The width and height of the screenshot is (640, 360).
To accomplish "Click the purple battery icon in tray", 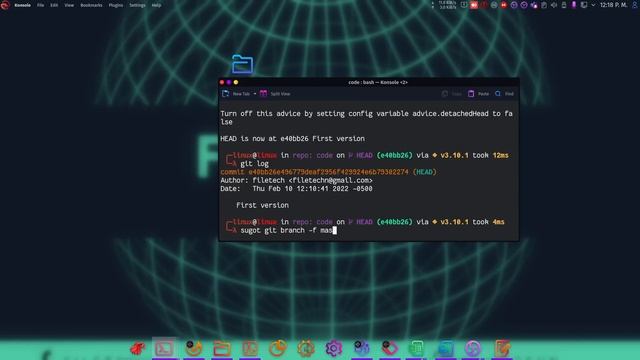I will (x=574, y=5).
